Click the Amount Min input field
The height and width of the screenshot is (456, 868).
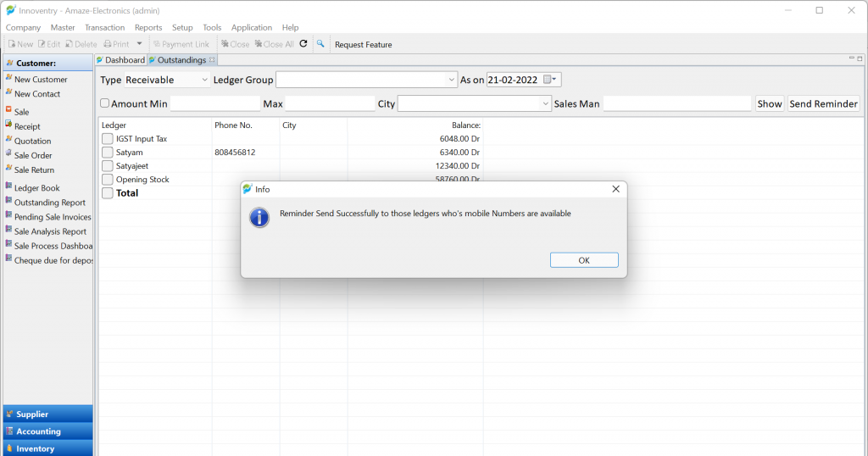(214, 103)
